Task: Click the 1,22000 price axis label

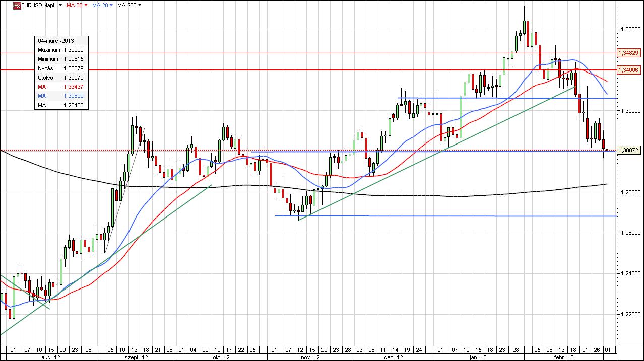Action: (630, 315)
